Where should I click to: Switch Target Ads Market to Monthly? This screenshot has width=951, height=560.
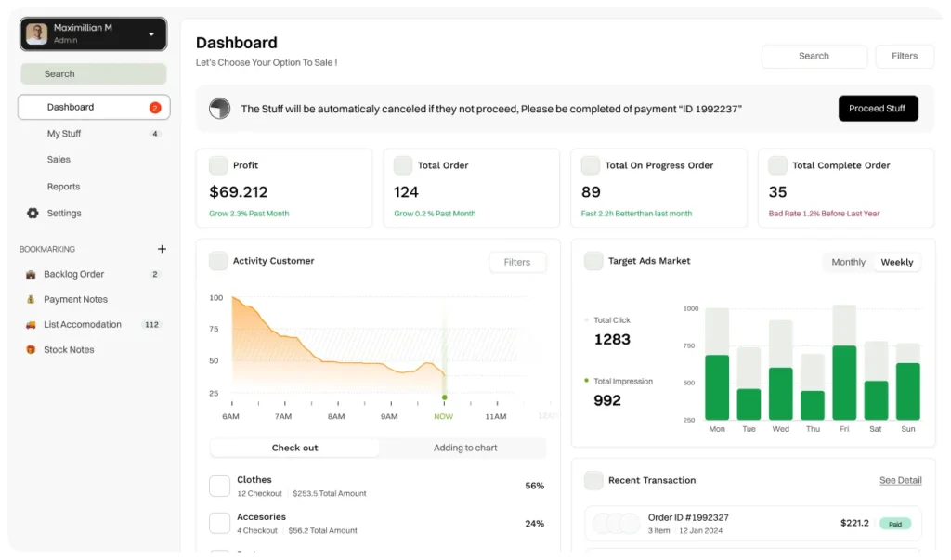click(848, 263)
